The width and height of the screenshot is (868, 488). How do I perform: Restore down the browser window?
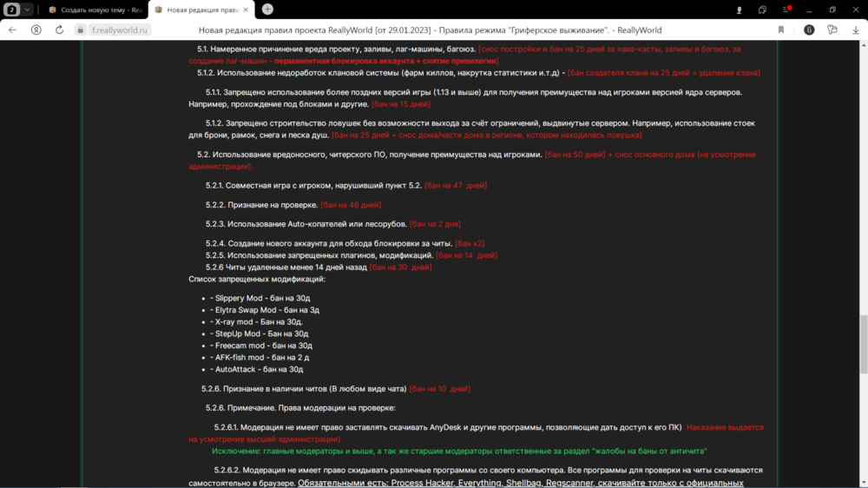tap(832, 10)
